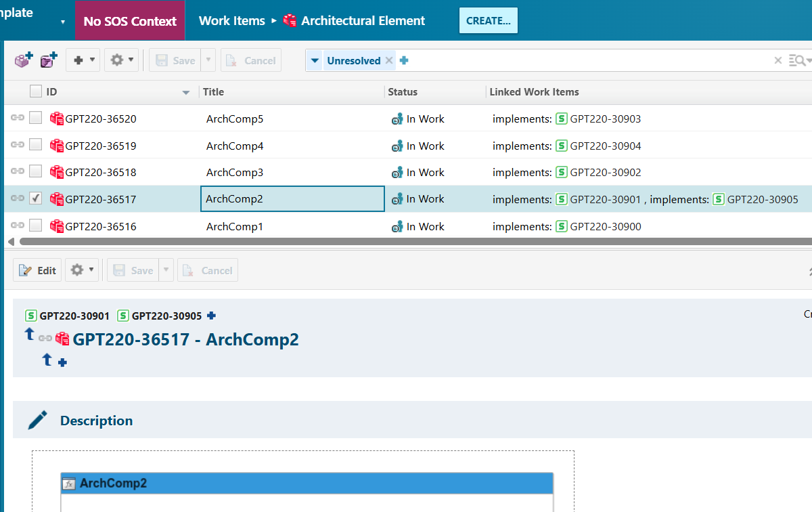Click Work Items in the breadcrumb
Screen dimensions: 812x512
[x=231, y=21]
